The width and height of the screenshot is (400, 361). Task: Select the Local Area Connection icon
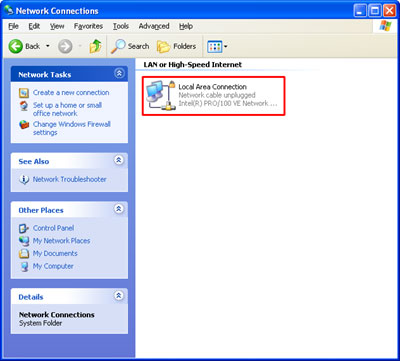(x=160, y=96)
